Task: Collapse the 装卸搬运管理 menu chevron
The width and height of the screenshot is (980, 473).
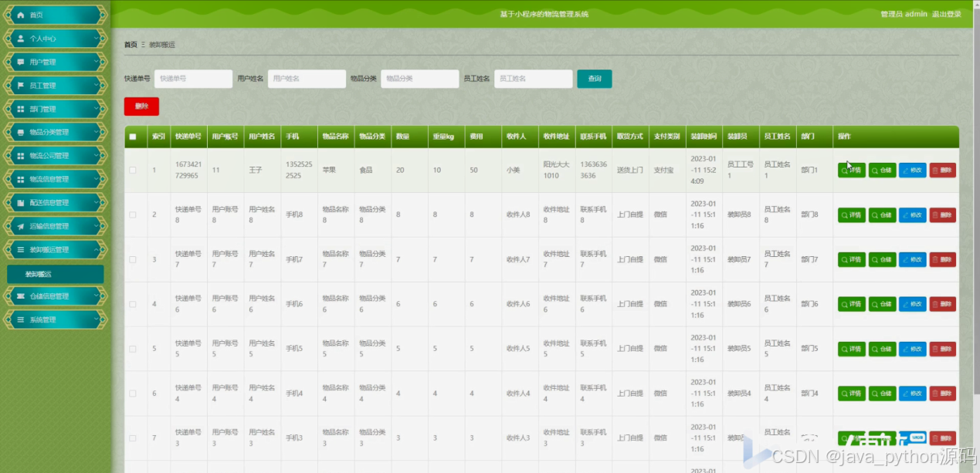Action: [x=97, y=249]
